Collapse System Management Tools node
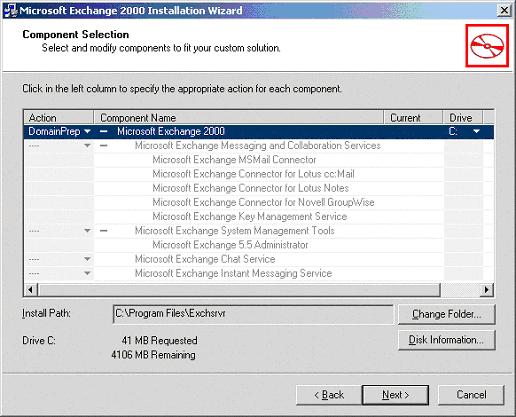Screen dimensions: 516x417 click(104, 231)
